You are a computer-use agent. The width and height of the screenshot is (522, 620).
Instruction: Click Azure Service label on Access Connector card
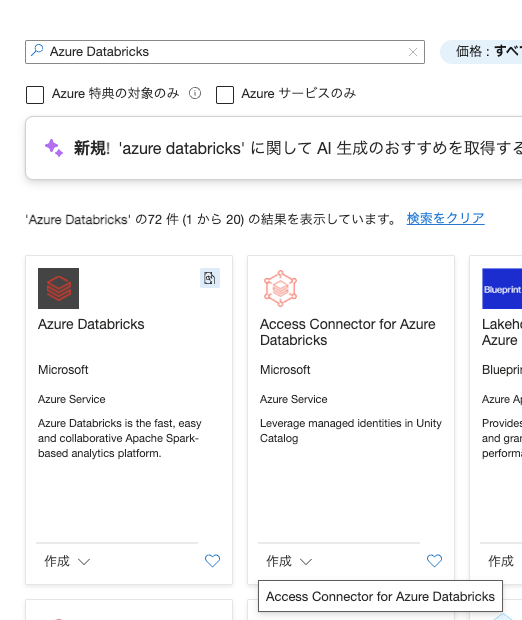(x=293, y=399)
